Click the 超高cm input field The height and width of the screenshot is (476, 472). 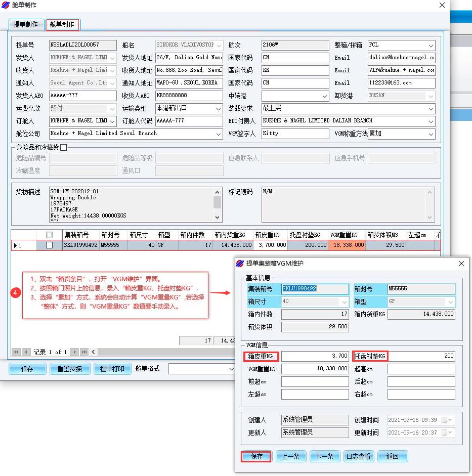tap(421, 369)
